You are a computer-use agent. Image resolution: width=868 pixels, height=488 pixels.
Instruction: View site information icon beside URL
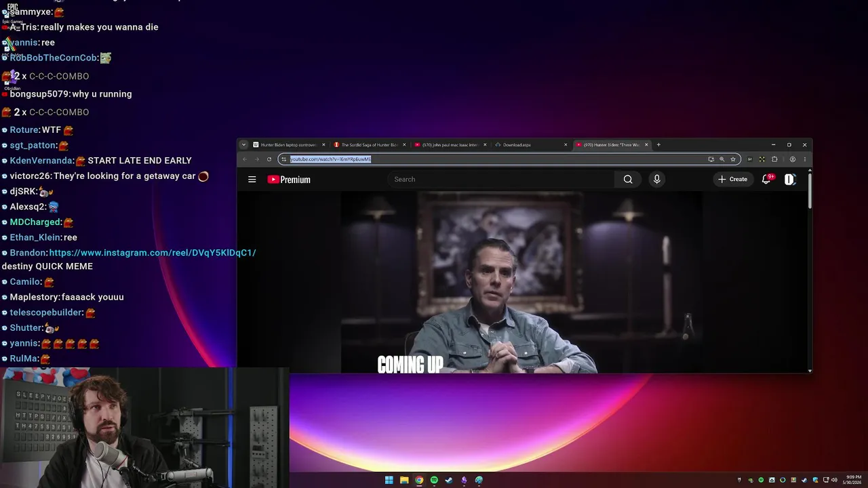click(283, 159)
